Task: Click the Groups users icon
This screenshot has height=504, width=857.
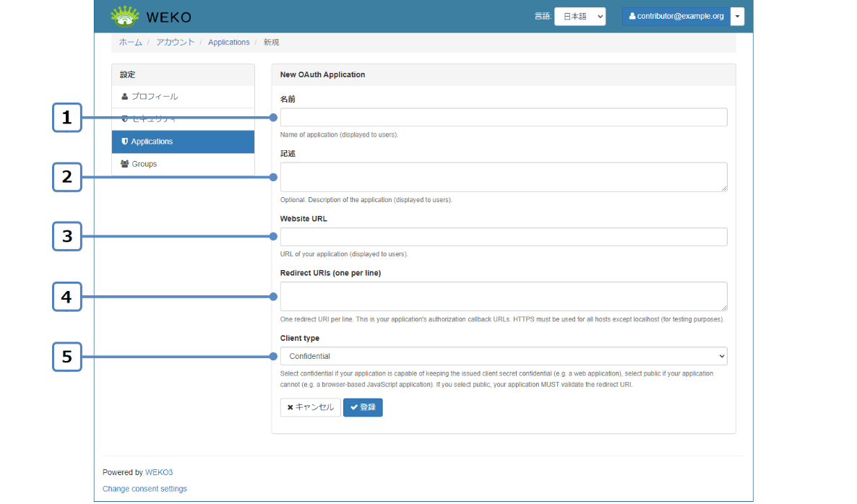Action: pos(125,164)
